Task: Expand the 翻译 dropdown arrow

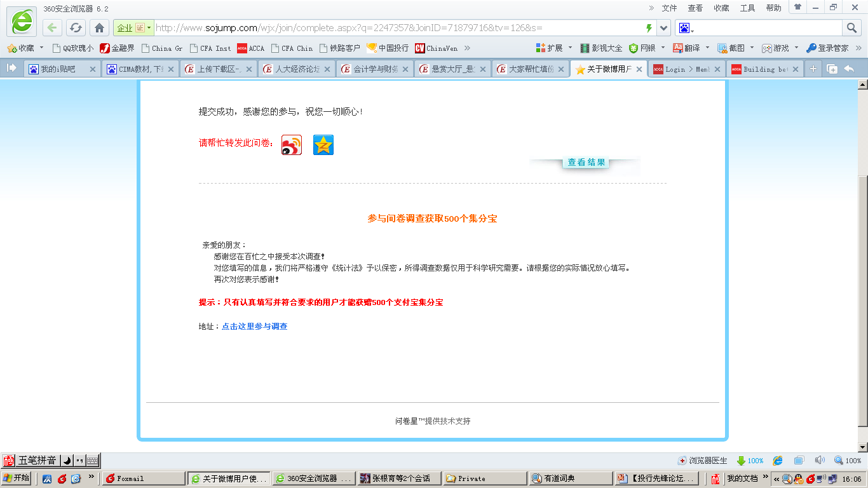Action: pyautogui.click(x=707, y=48)
